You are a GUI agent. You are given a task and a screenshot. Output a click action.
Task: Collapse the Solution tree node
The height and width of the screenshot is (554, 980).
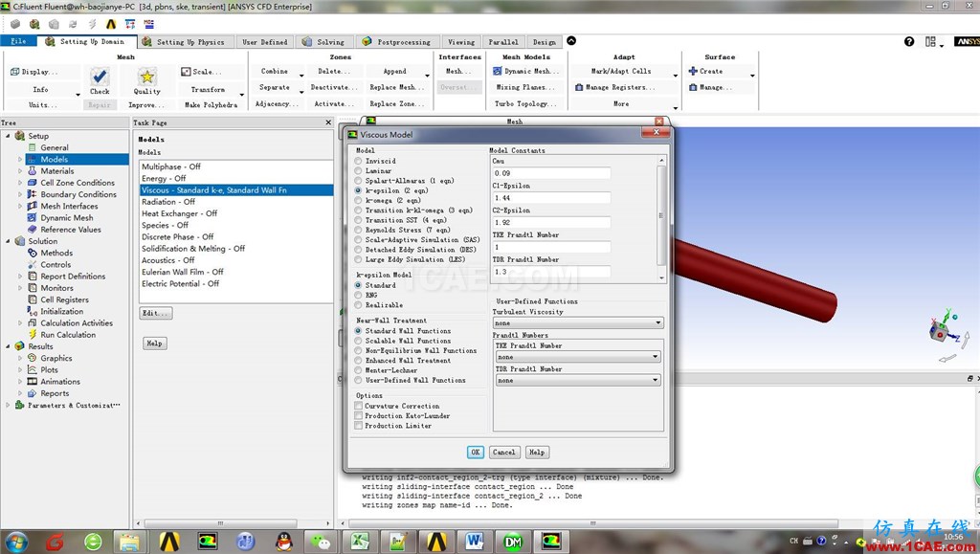point(8,241)
